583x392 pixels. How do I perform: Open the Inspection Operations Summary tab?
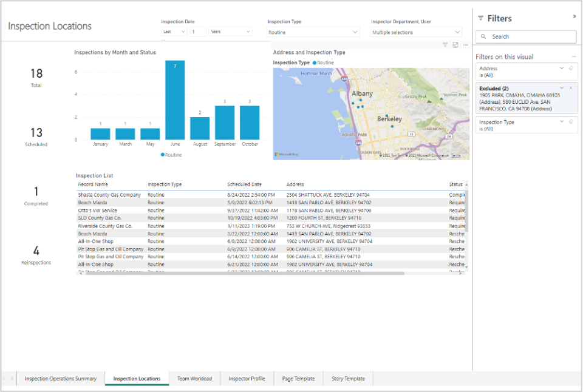(60, 378)
